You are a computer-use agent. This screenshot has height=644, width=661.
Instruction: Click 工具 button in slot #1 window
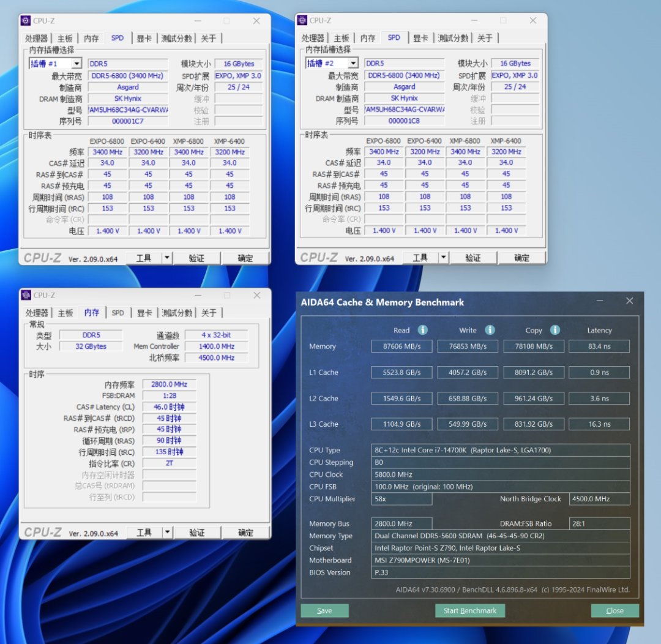click(x=144, y=258)
